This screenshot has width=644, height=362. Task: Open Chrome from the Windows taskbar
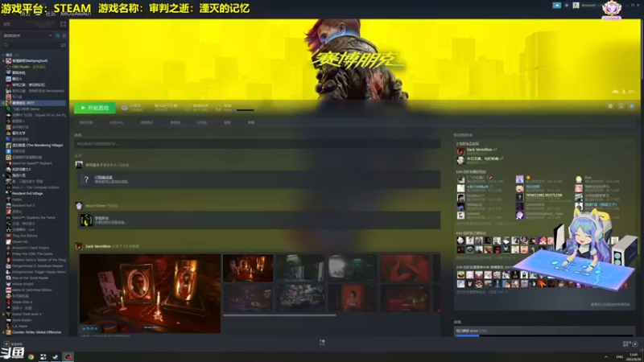coord(31,356)
